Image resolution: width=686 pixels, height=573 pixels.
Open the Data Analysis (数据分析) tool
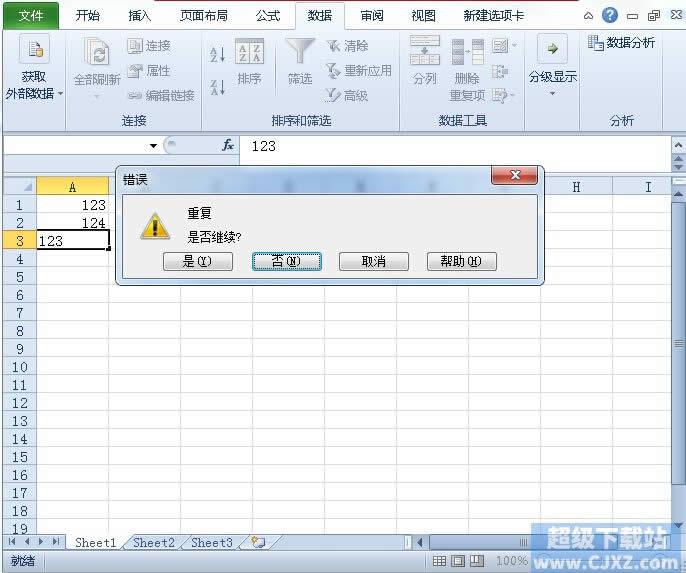click(622, 43)
